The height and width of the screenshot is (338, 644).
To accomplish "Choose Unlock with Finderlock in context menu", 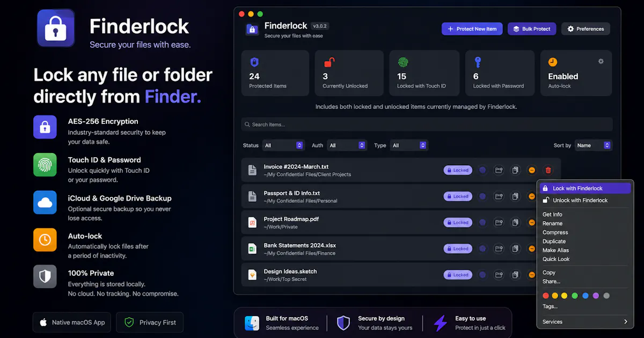I will coord(585,200).
